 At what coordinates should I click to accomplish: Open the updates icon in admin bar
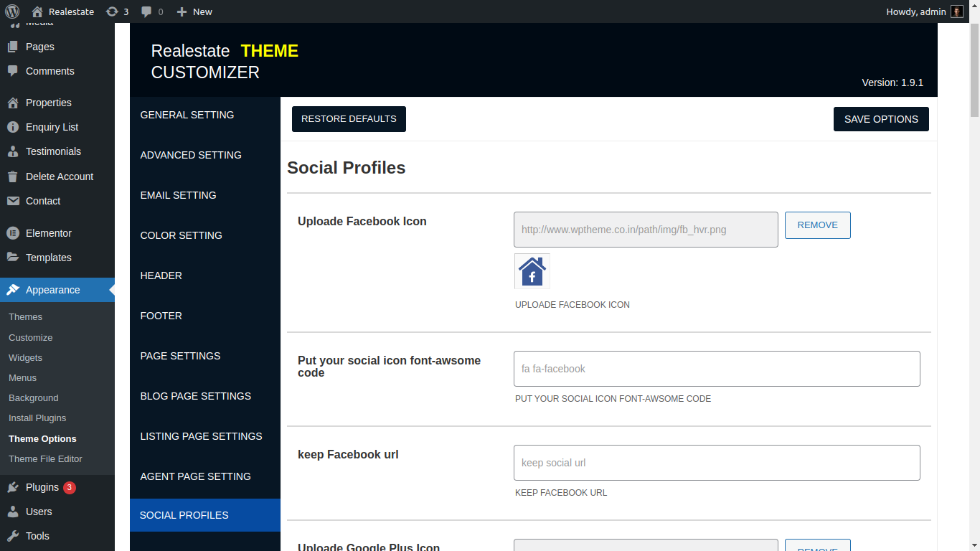tap(113, 11)
